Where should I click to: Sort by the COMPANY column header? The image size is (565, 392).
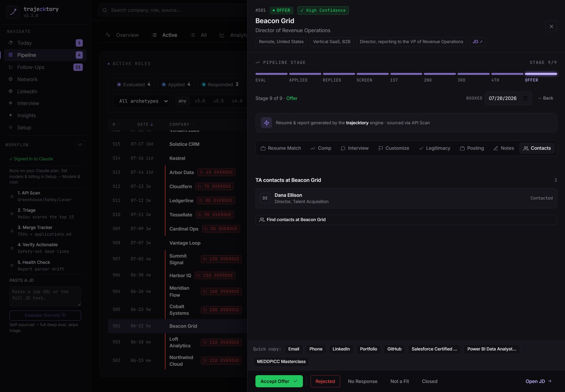(181, 124)
